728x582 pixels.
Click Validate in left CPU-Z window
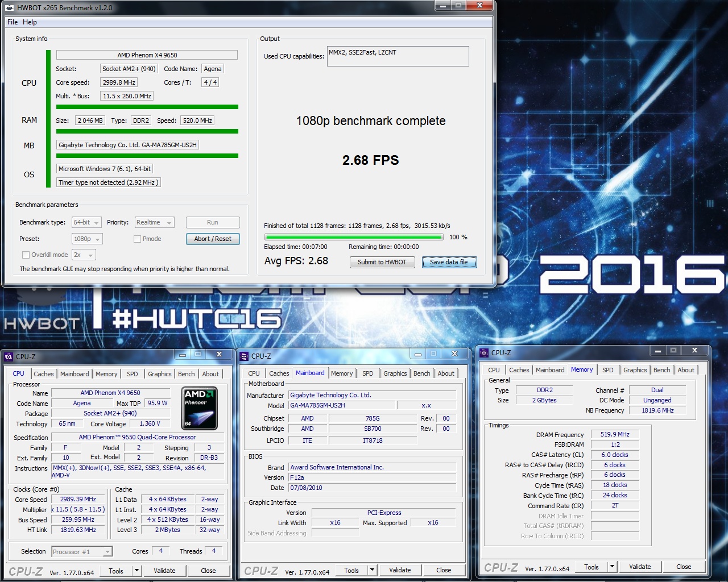164,571
